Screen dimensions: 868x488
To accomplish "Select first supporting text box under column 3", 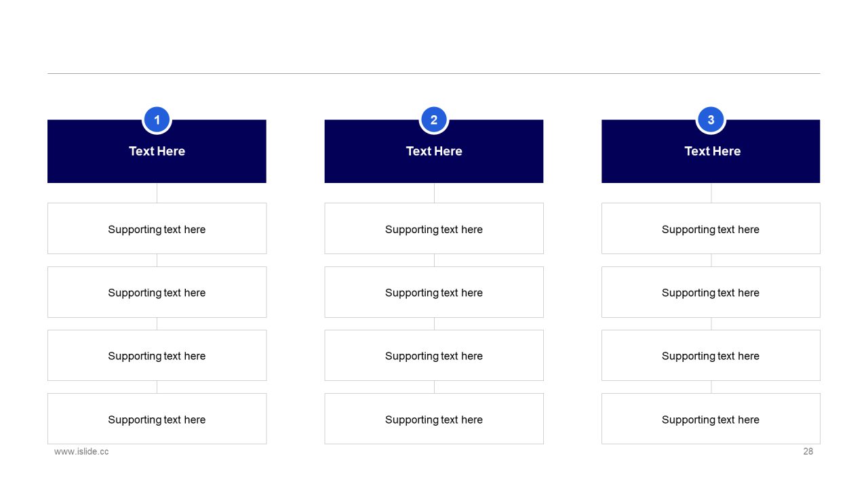I will pyautogui.click(x=711, y=228).
